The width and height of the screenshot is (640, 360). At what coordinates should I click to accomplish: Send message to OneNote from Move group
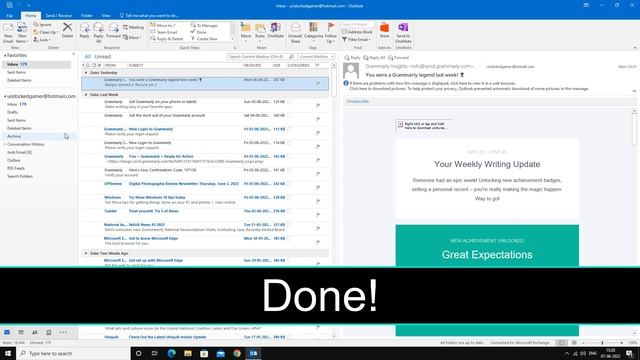pos(276,31)
